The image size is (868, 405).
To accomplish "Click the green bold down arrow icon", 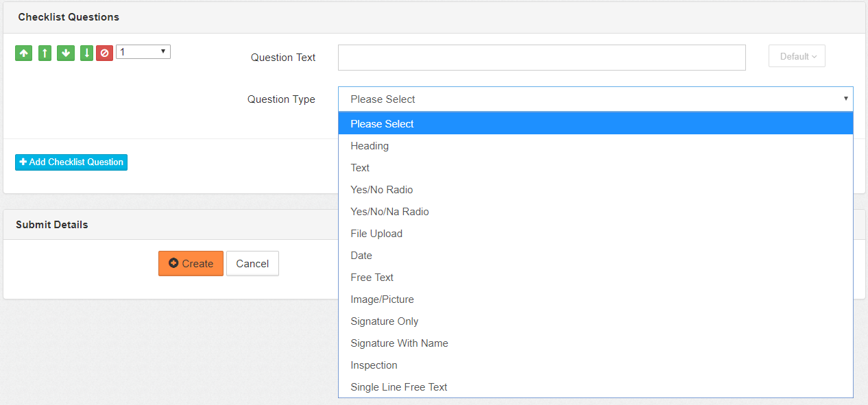I will 66,53.
